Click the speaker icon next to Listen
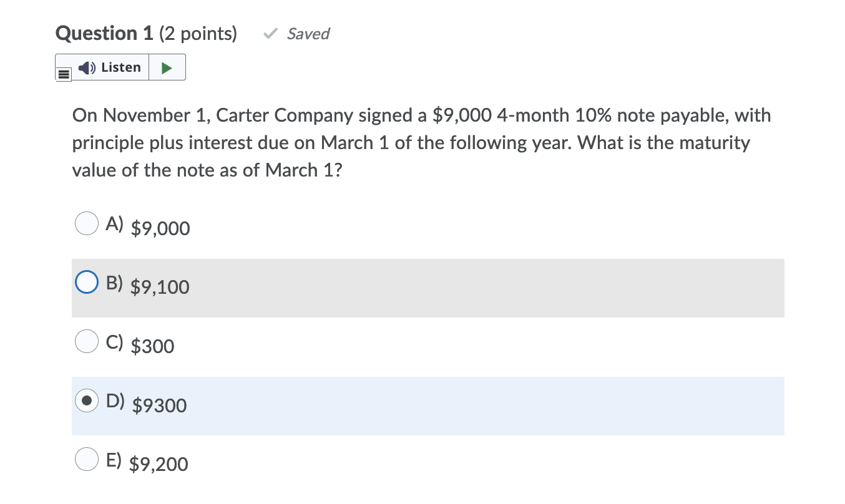 pyautogui.click(x=85, y=67)
